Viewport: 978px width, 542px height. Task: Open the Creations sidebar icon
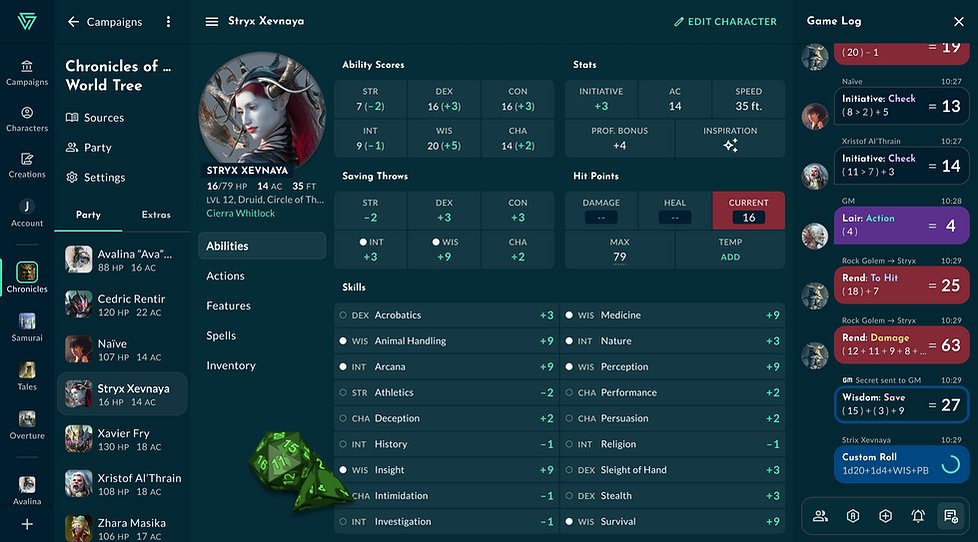(x=27, y=165)
